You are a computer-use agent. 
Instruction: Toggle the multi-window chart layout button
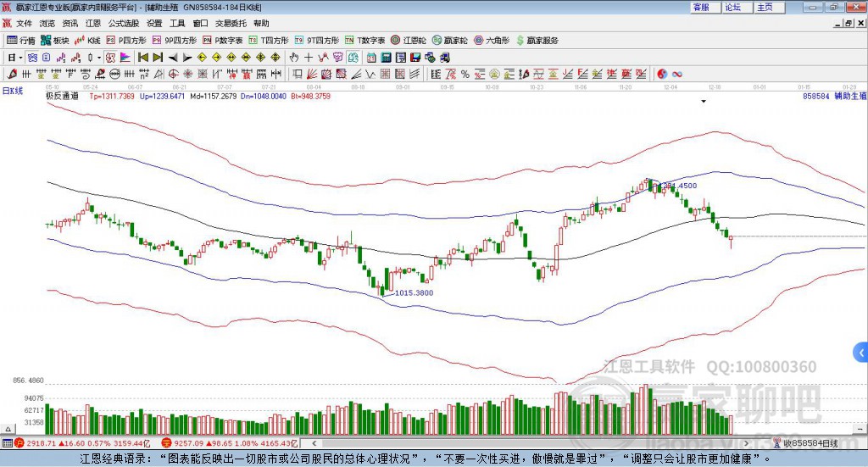click(32, 58)
